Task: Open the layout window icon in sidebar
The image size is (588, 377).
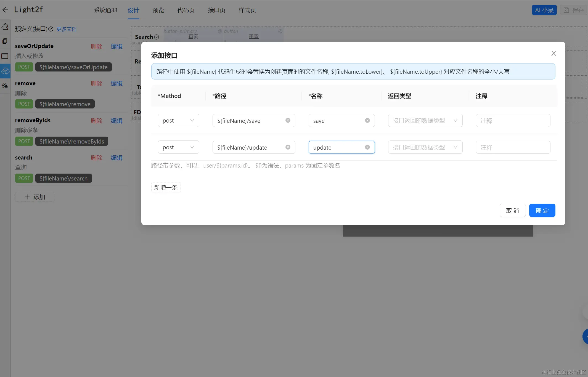Action: coord(5,56)
